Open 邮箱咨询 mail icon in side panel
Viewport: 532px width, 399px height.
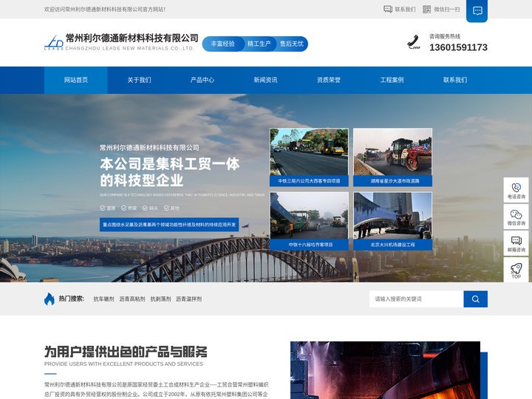[x=516, y=241]
